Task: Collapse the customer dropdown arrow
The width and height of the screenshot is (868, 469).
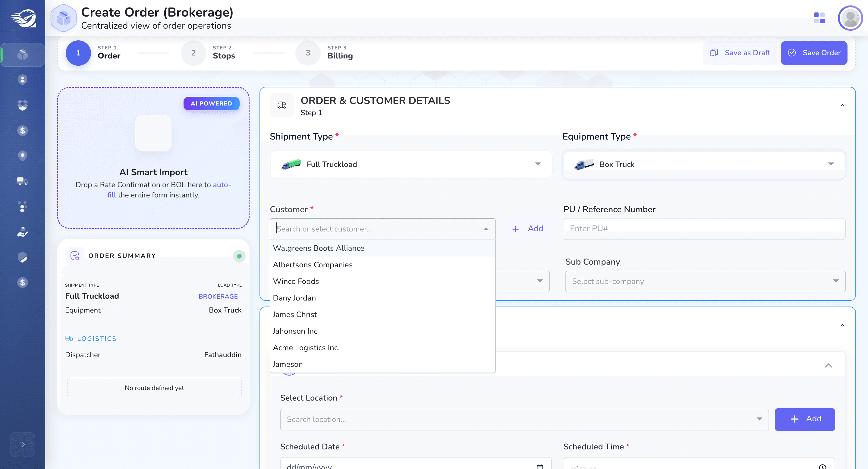Action: pos(486,229)
